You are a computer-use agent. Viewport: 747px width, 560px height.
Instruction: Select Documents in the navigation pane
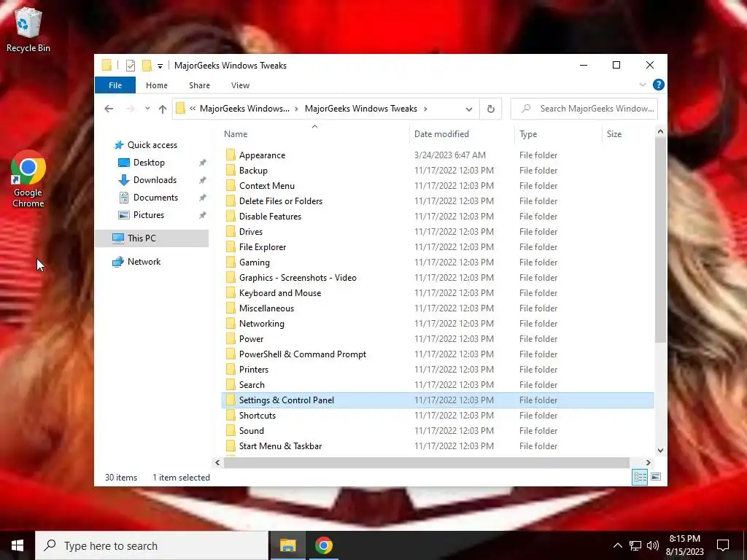point(155,198)
